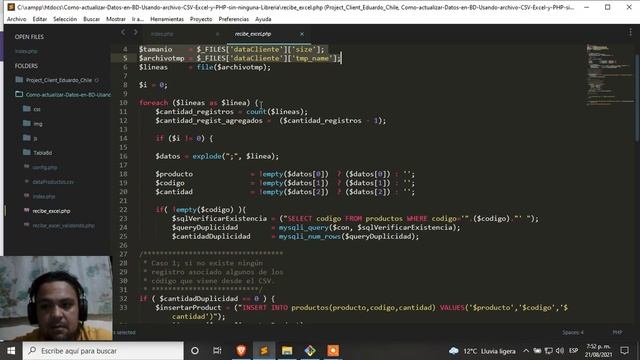The width and height of the screenshot is (640, 360).
Task: Open config.php in the sidebar
Action: pyautogui.click(x=45, y=167)
